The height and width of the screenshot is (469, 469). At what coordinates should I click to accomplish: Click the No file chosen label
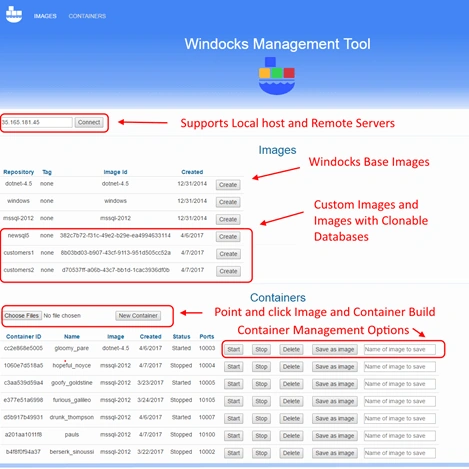pyautogui.click(x=62, y=316)
